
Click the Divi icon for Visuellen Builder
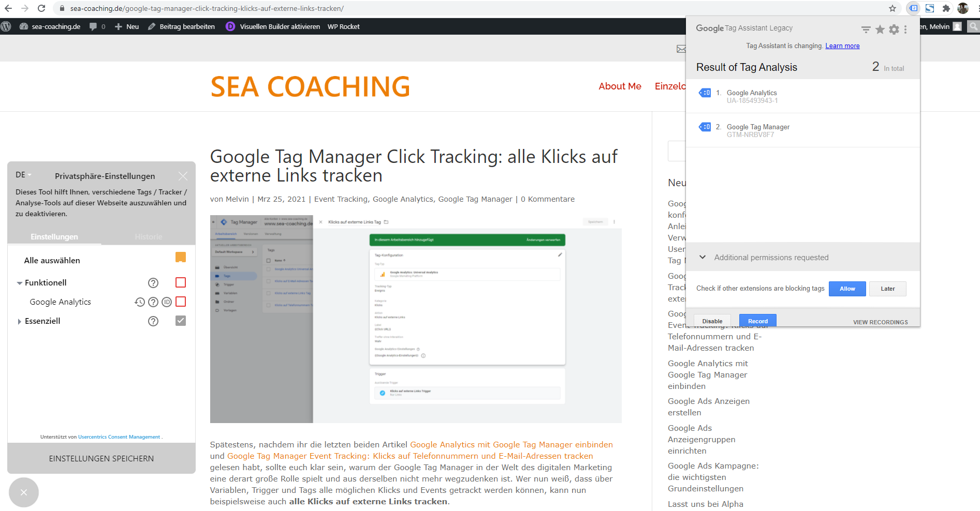230,26
